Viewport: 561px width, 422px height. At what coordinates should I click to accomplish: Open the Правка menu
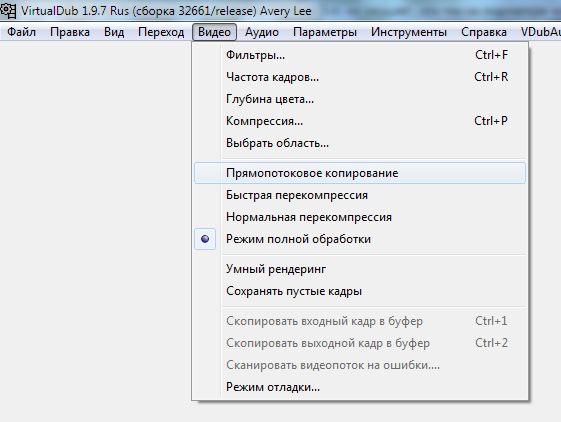(x=70, y=32)
